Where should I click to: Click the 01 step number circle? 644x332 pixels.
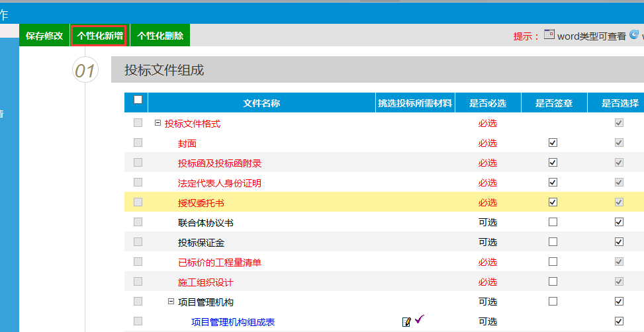[85, 70]
